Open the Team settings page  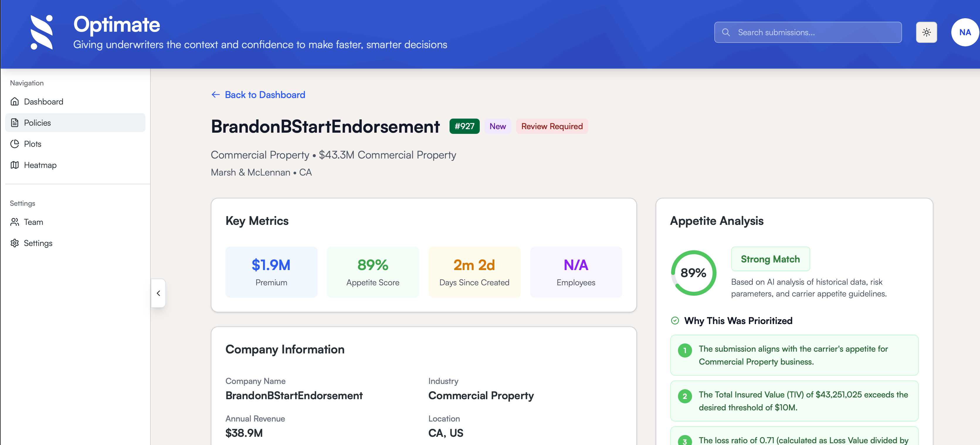tap(75, 222)
